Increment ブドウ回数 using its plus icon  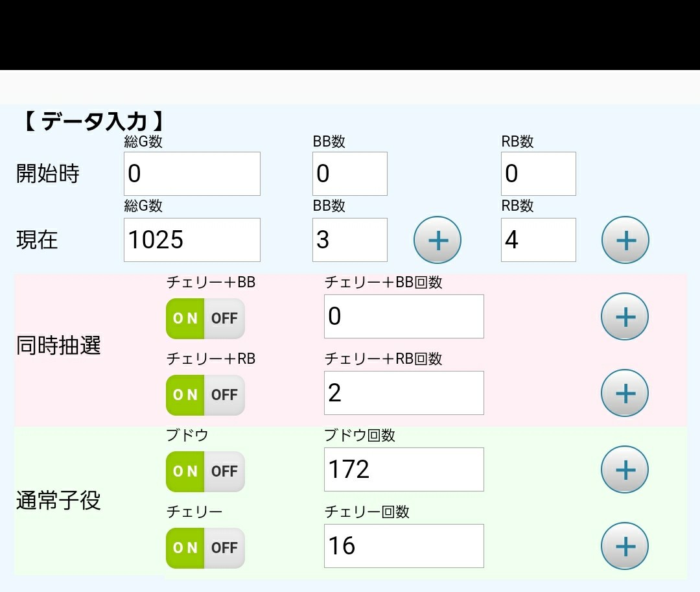point(624,469)
